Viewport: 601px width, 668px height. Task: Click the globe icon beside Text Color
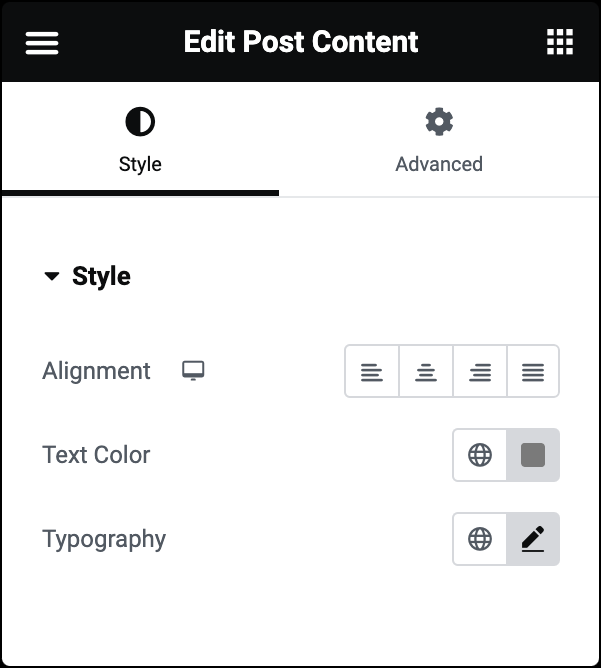480,455
